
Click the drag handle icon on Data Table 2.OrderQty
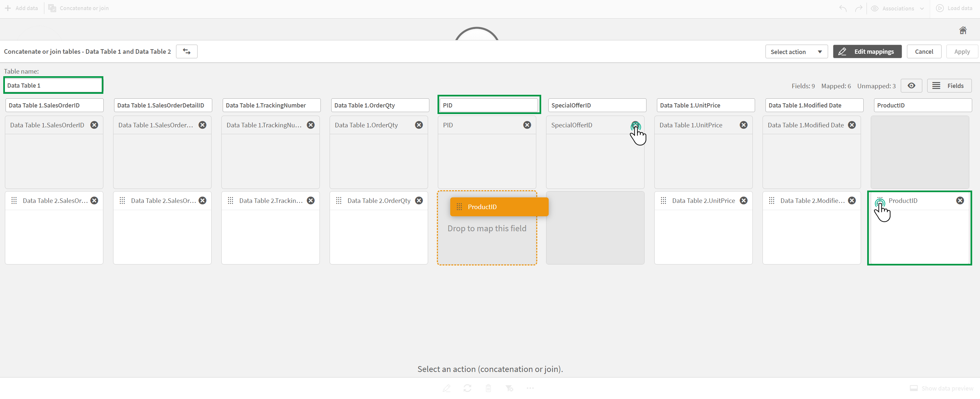(x=337, y=200)
